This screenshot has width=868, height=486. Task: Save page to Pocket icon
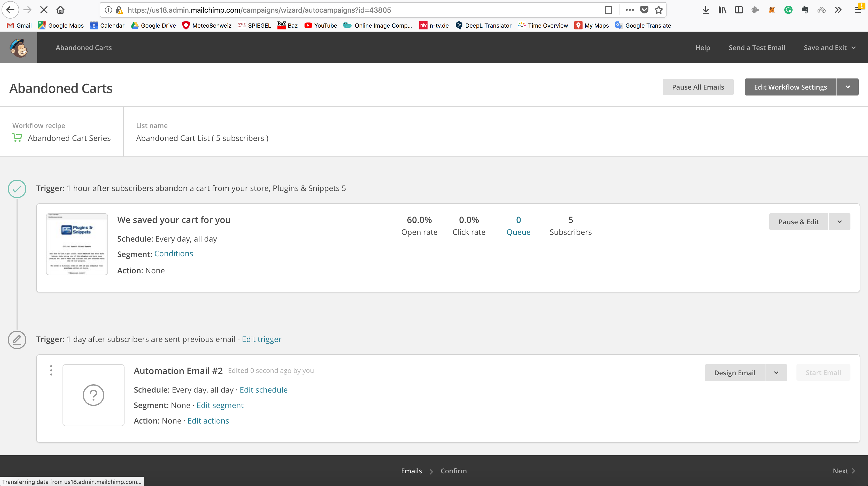click(x=644, y=10)
